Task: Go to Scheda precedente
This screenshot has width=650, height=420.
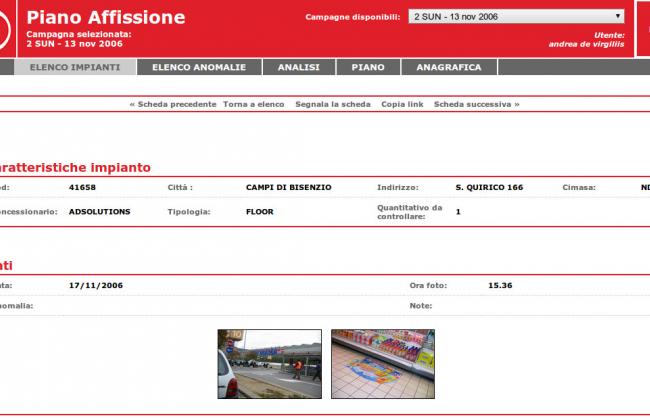Action: point(172,104)
